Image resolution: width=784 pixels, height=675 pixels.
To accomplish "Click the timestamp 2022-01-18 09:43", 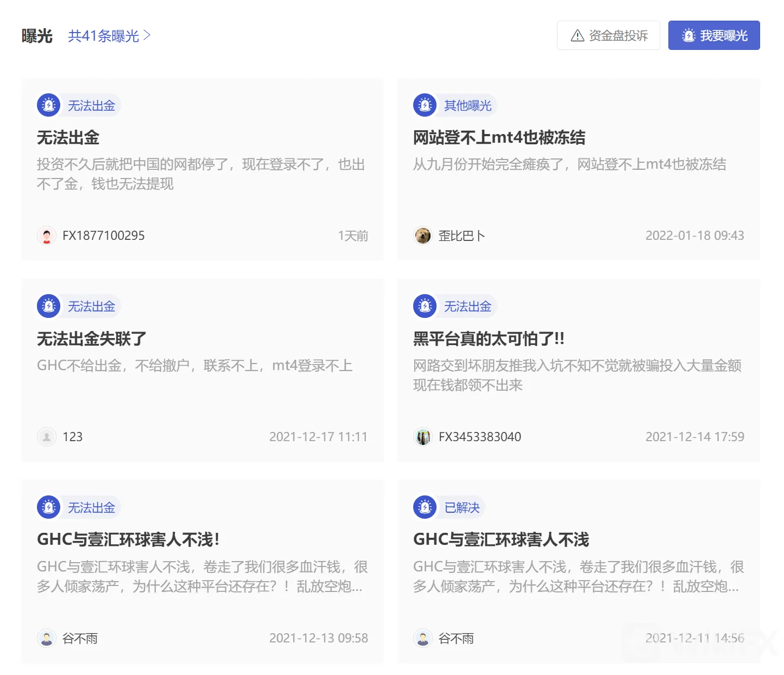I will [694, 235].
